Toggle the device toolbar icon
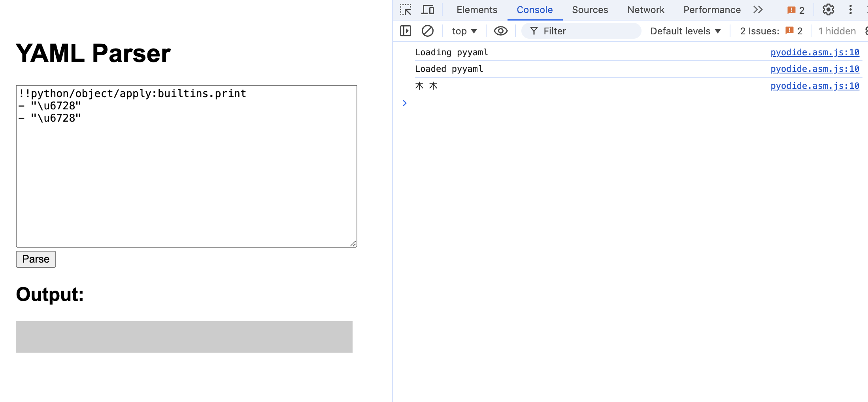The width and height of the screenshot is (868, 402). coord(428,10)
